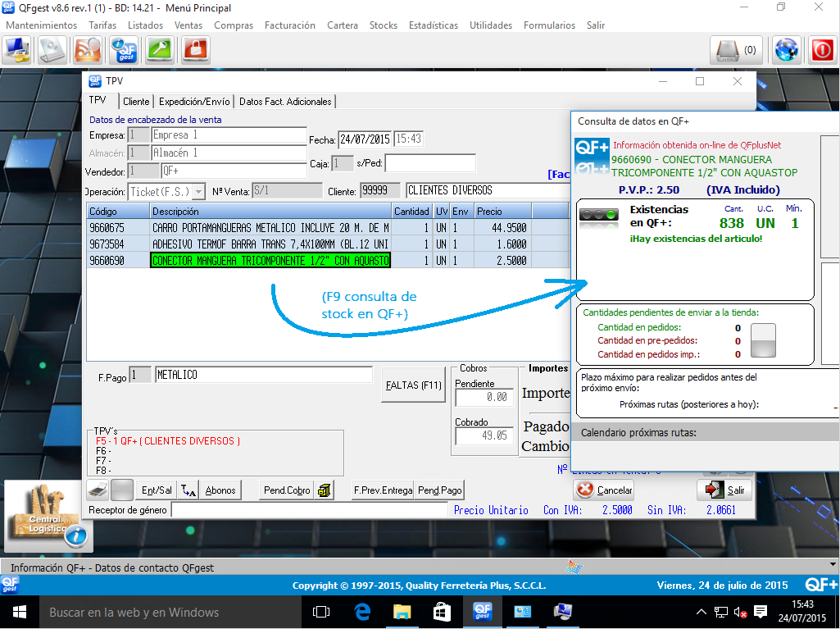Click the Ent/Sal button
The height and width of the screenshot is (629, 840).
point(157,490)
